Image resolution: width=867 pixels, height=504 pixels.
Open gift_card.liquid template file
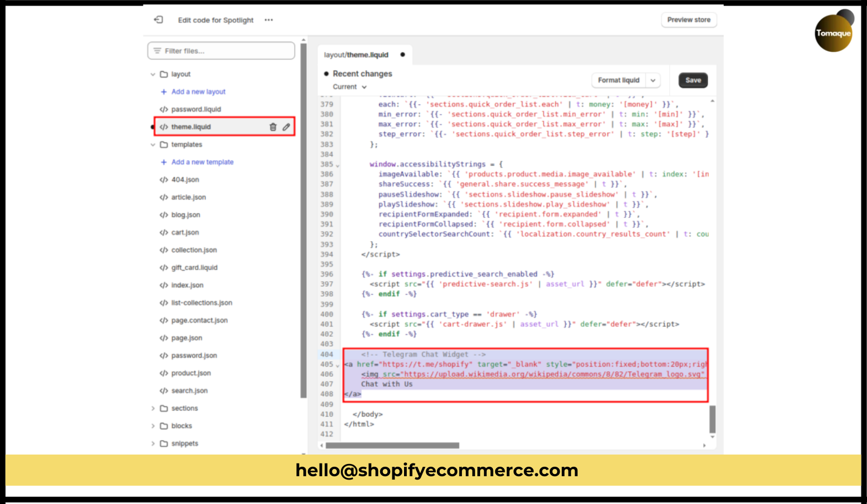point(195,268)
